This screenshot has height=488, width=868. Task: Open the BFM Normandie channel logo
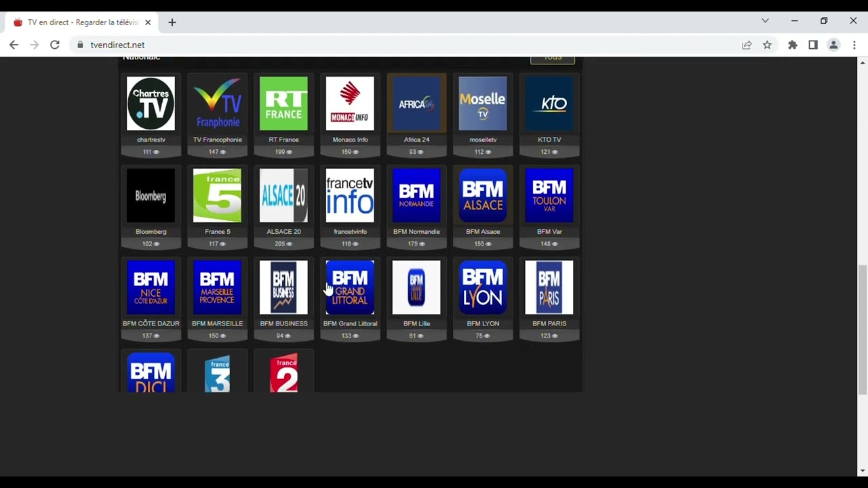coord(416,195)
